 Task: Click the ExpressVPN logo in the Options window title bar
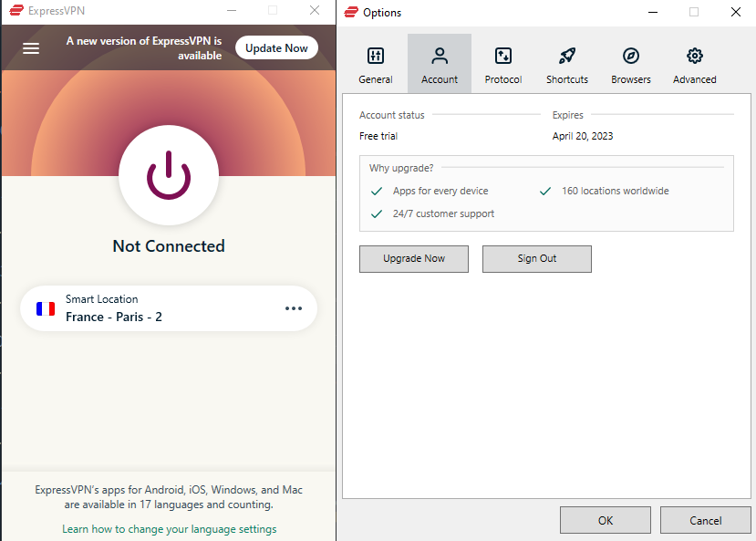point(351,12)
